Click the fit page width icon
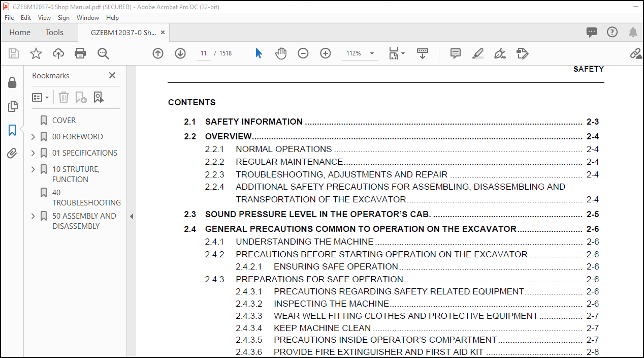 coord(394,53)
